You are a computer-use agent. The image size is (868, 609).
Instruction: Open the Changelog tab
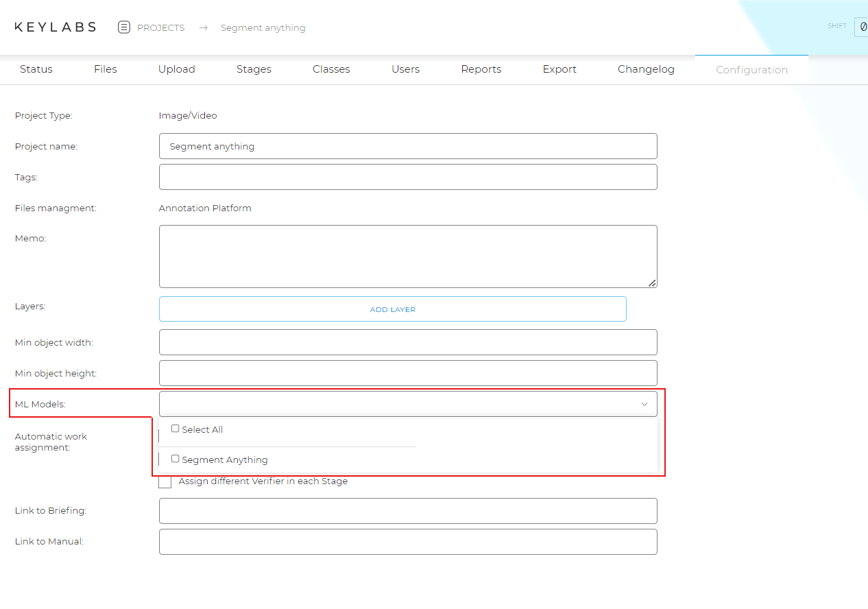coord(646,69)
